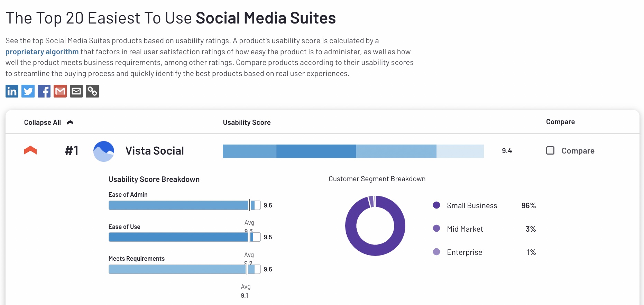Click the Ease of Admin bar

178,205
